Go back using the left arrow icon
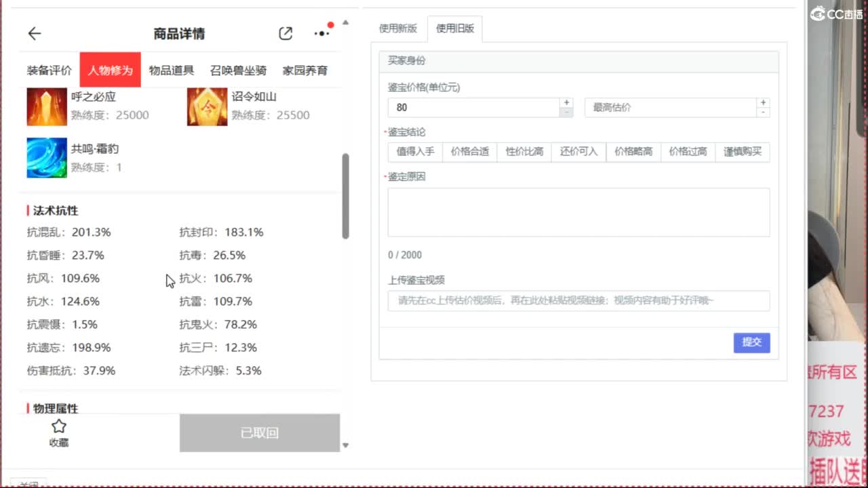 (35, 33)
